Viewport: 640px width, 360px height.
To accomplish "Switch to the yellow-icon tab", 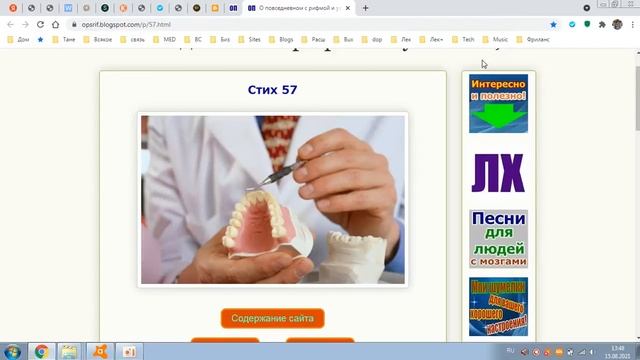I will [x=215, y=8].
